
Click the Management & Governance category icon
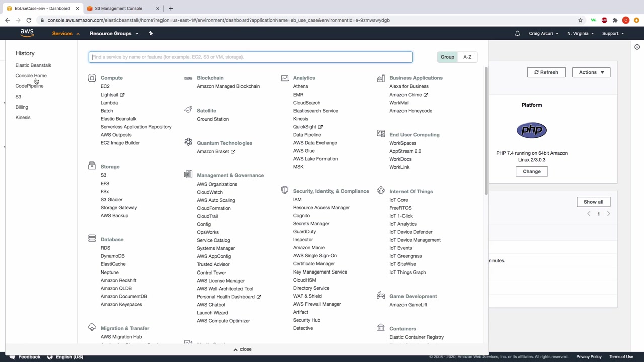point(188,174)
